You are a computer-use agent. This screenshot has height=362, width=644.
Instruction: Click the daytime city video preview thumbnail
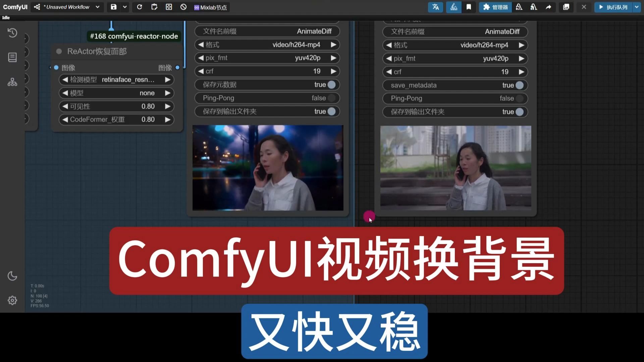456,168
